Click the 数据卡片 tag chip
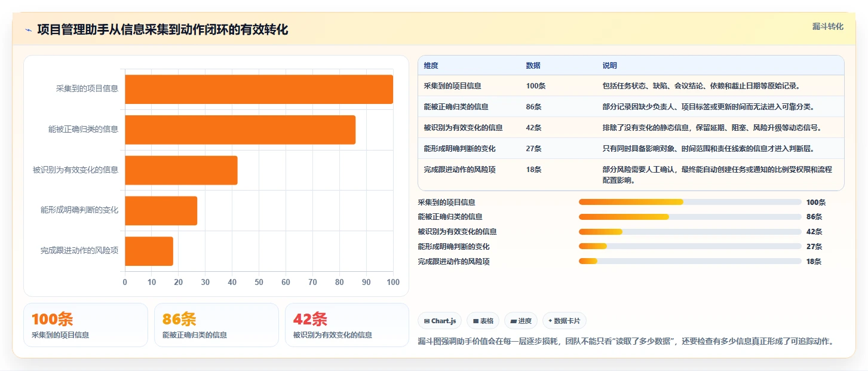The height and width of the screenshot is (371, 868). pos(565,321)
